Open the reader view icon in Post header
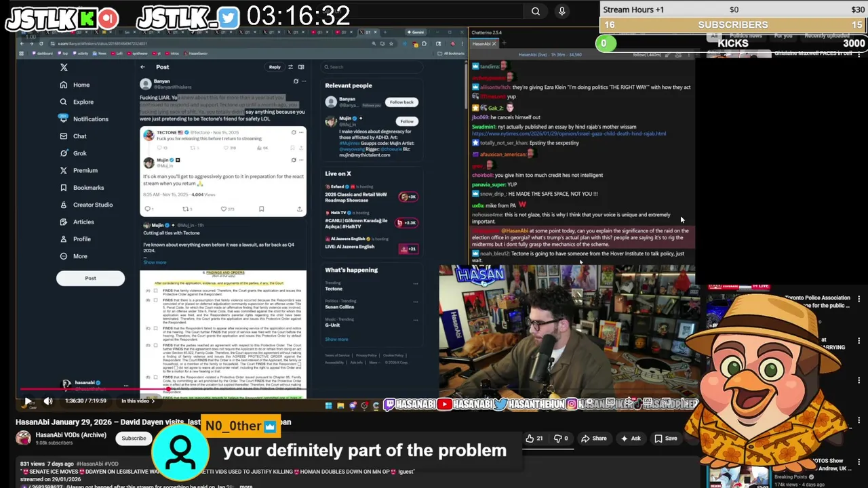This screenshot has height=488, width=868. (x=301, y=66)
